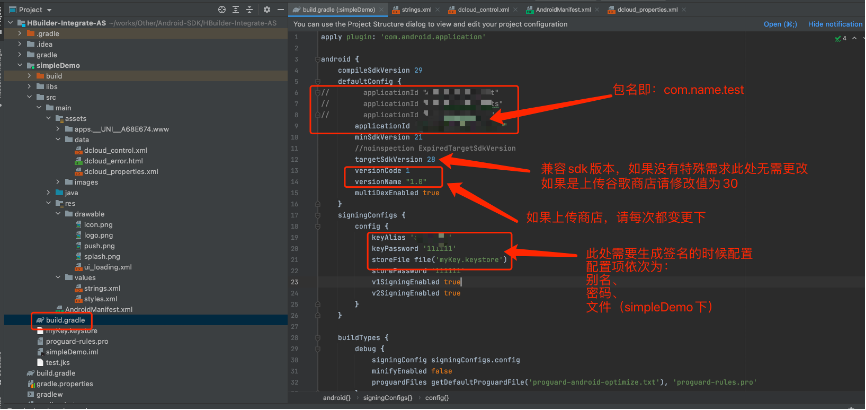The height and width of the screenshot is (410, 866).
Task: Expand the images folder
Action: (x=58, y=182)
